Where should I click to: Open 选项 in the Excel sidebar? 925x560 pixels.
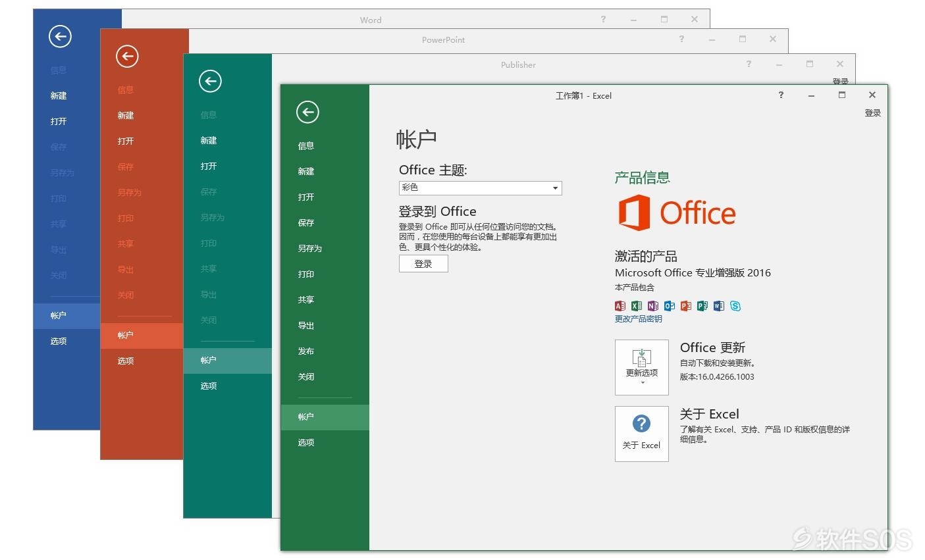pyautogui.click(x=306, y=443)
